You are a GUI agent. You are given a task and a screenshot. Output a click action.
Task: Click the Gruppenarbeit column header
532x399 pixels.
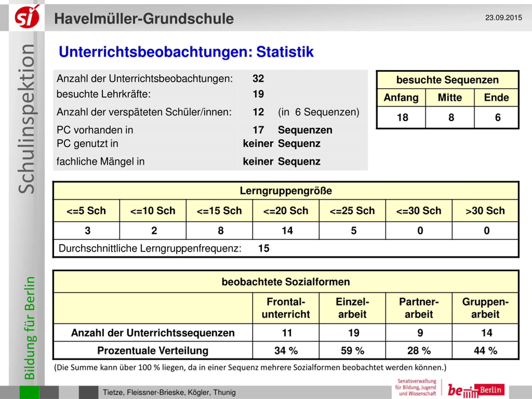coord(485,308)
